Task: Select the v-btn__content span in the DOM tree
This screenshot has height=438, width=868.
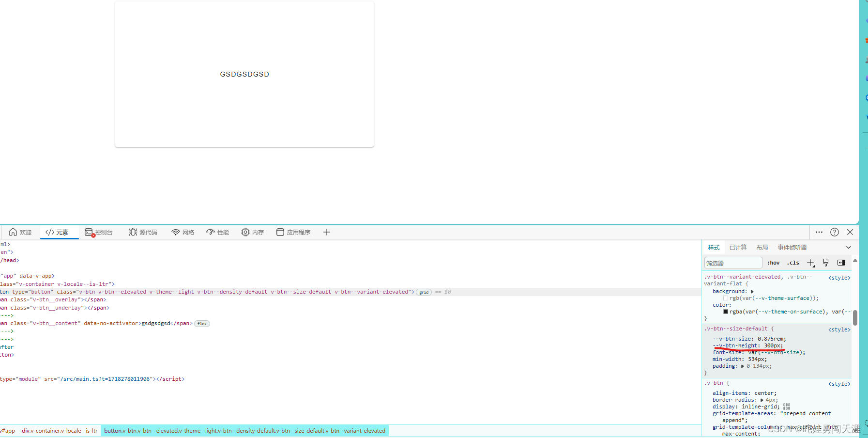Action: 350,323
